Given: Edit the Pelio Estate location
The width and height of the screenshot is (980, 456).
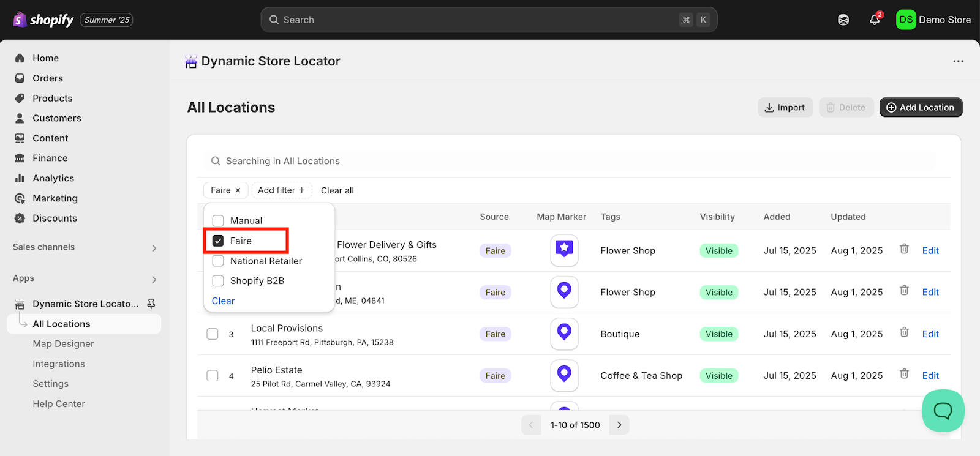Looking at the screenshot, I should [930, 376].
